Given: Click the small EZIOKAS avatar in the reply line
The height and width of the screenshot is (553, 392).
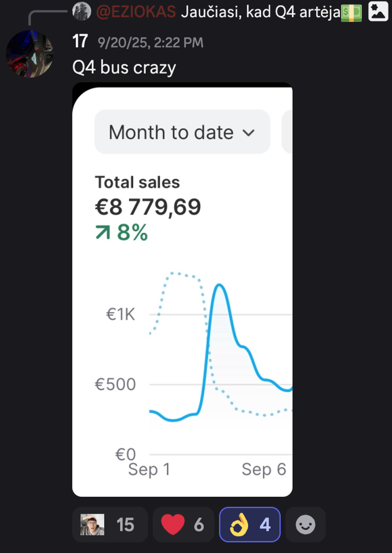Looking at the screenshot, I should (82, 11).
